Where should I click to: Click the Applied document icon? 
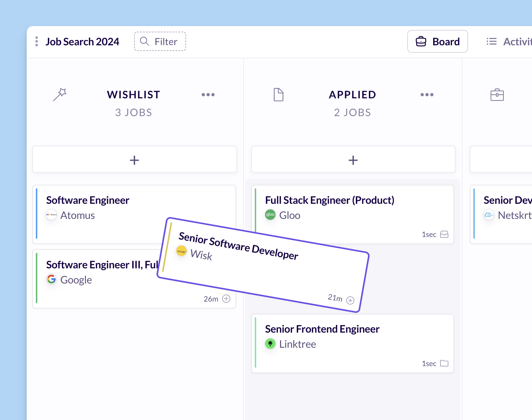coord(278,95)
